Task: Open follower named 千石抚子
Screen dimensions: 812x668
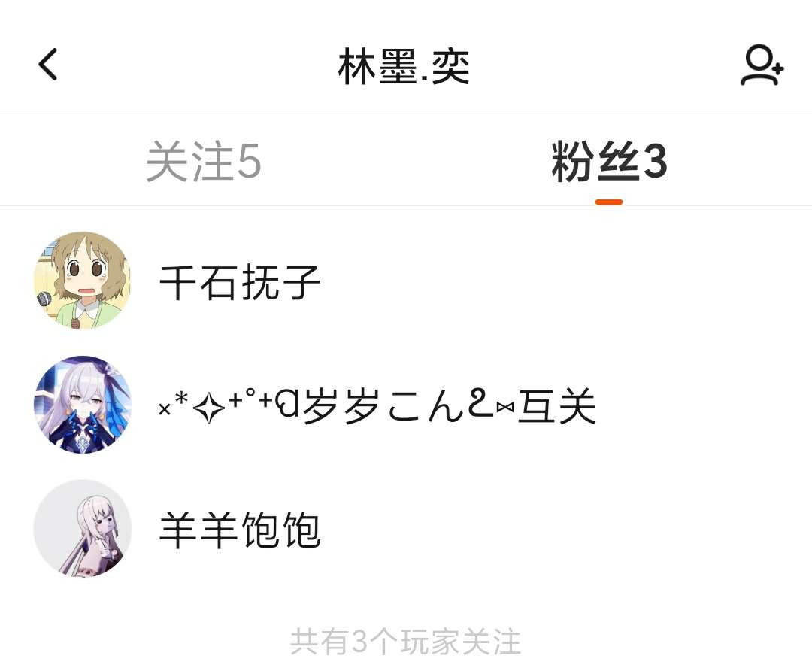Action: click(239, 281)
